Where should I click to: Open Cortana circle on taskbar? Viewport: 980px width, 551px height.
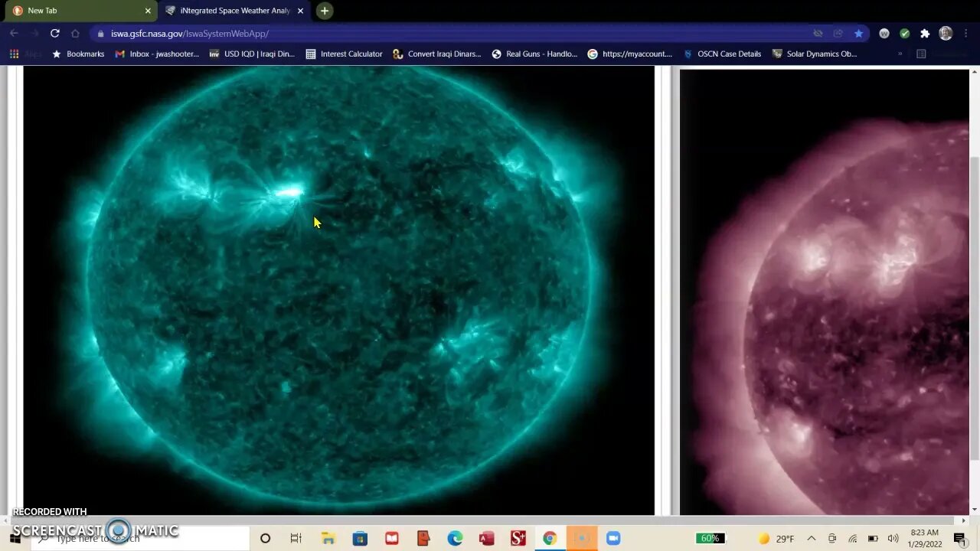pyautogui.click(x=265, y=538)
